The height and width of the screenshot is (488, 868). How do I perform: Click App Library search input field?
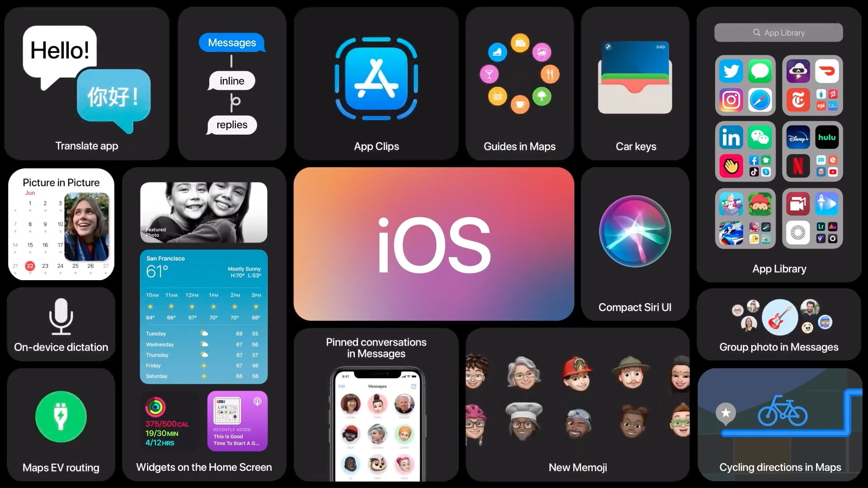click(x=778, y=33)
